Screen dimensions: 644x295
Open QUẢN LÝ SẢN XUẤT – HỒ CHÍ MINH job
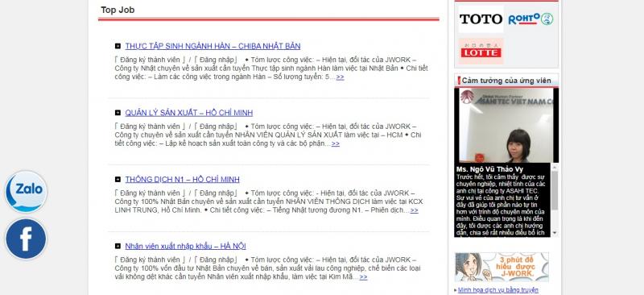tap(189, 113)
